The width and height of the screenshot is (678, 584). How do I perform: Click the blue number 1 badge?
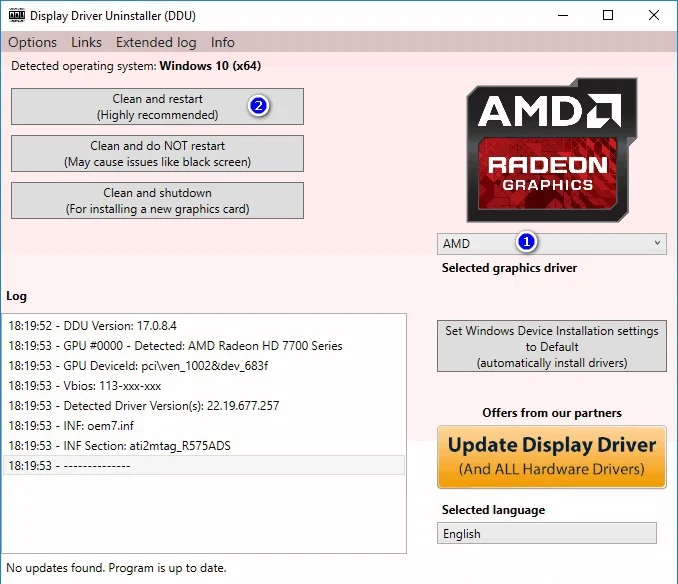527,242
